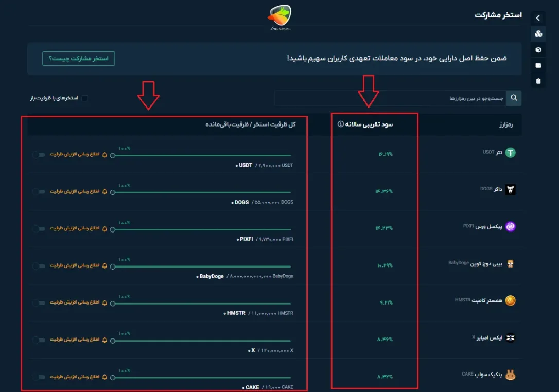Click bell icon in HMSTR row

click(x=104, y=303)
